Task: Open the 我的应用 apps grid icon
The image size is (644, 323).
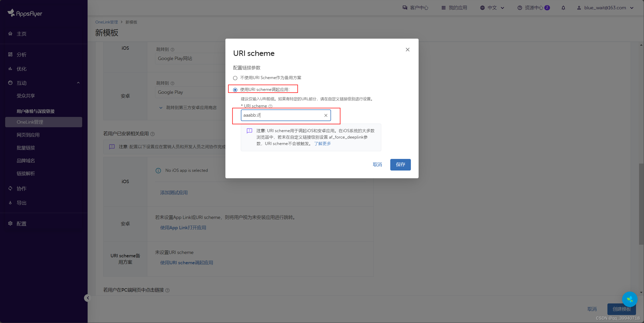Action: pos(443,8)
